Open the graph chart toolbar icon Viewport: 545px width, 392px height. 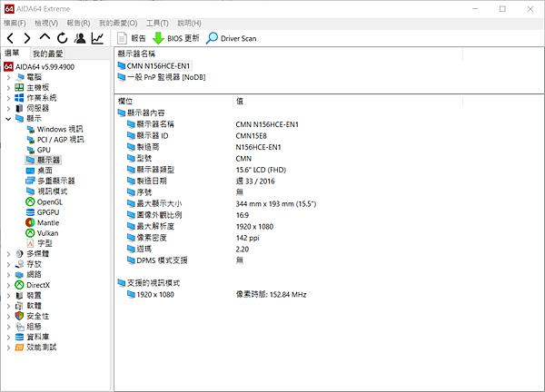(x=98, y=38)
